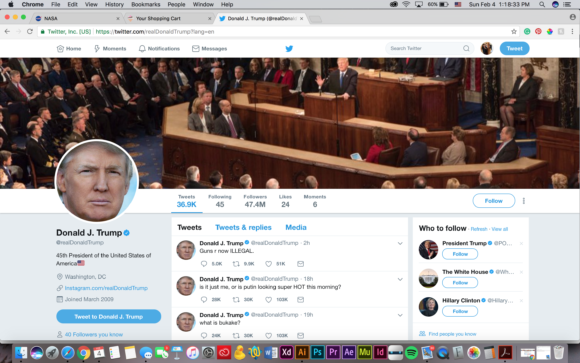Expand chevron on the 'putin looking super HOT' tweet
Image resolution: width=580 pixels, height=363 pixels.
click(400, 279)
